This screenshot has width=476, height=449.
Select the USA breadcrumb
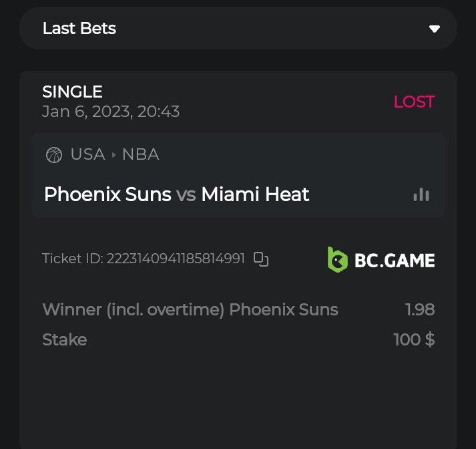coord(87,155)
